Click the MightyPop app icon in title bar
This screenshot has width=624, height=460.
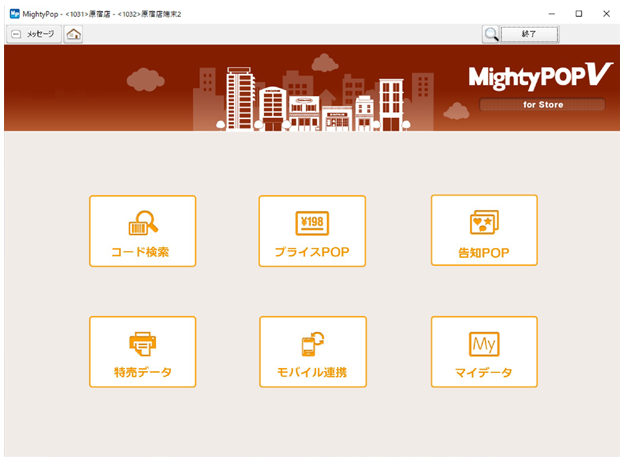pos(15,13)
